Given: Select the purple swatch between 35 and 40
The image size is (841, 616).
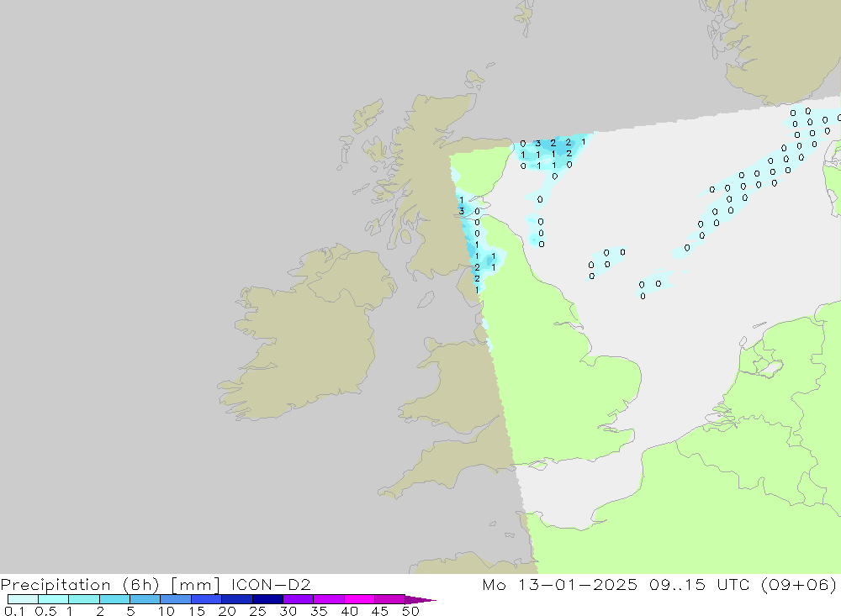Looking at the screenshot, I should coord(328,599).
